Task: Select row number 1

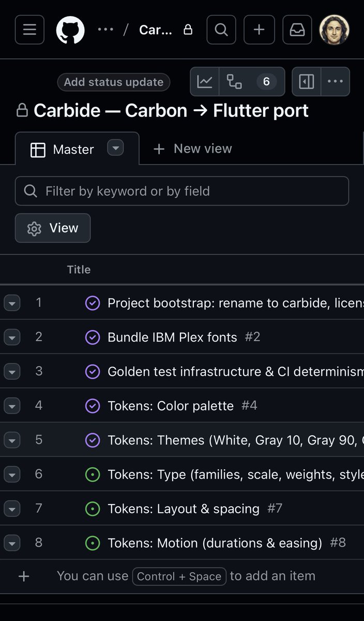Action: [x=39, y=302]
